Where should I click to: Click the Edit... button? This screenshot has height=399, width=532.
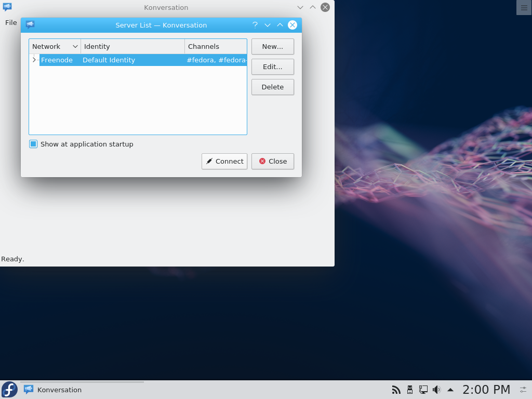tap(272, 67)
